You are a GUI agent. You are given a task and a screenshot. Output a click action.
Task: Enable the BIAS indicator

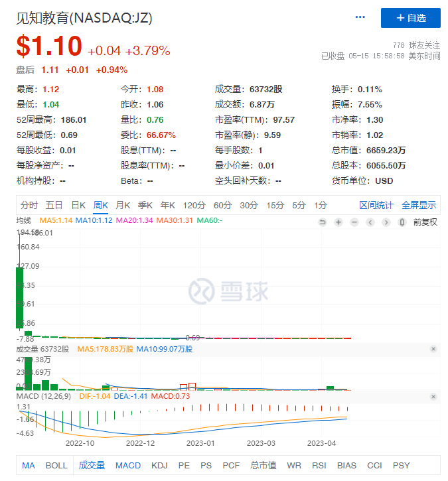[346, 465]
